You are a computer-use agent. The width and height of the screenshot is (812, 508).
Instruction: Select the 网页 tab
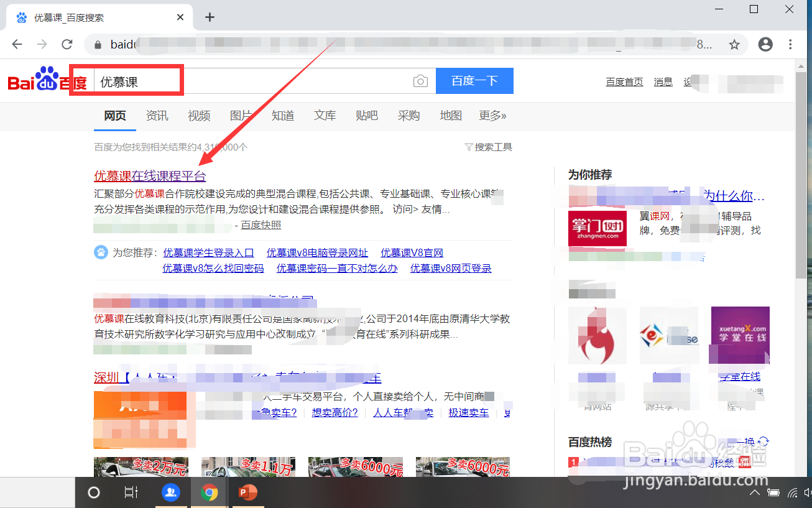pos(115,116)
